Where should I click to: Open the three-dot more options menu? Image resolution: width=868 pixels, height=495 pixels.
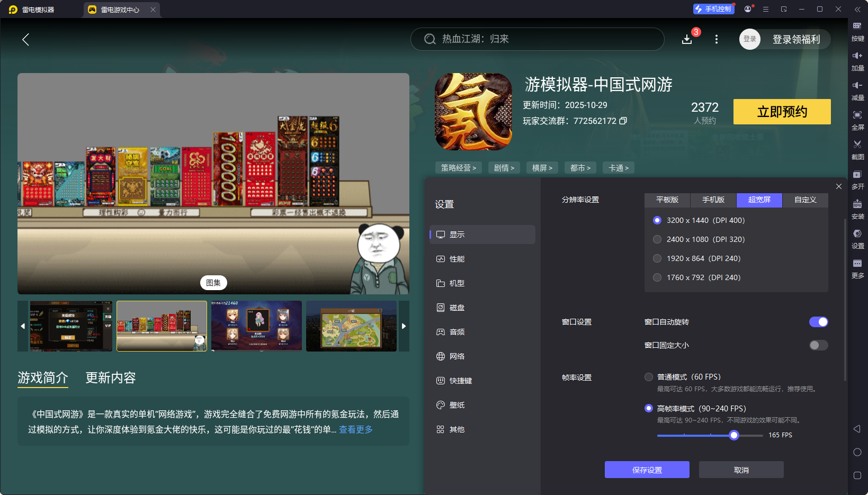716,39
